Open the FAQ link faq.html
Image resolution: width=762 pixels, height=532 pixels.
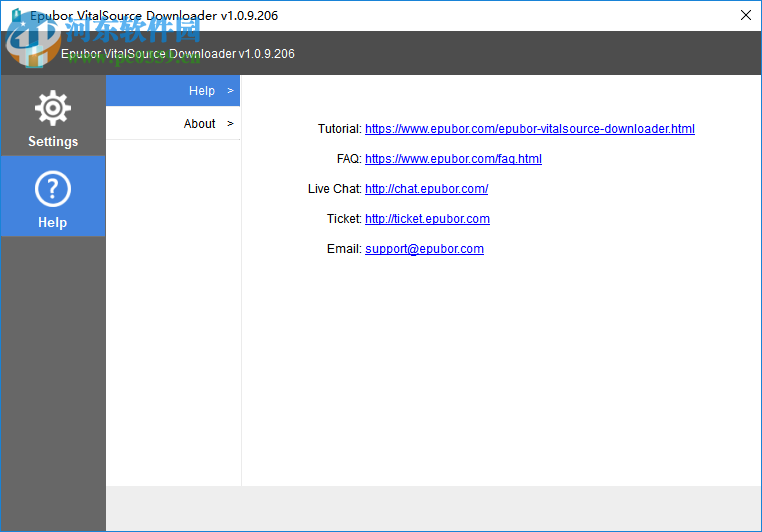click(453, 159)
